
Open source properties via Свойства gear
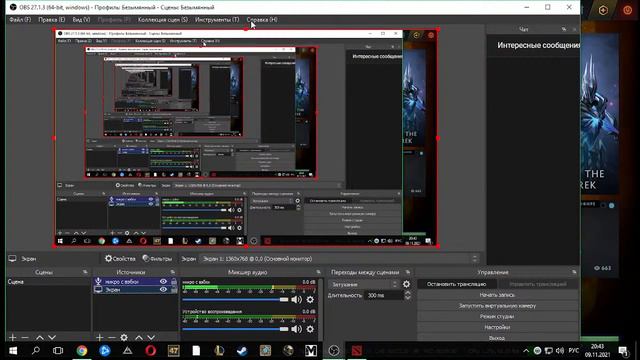point(120,259)
